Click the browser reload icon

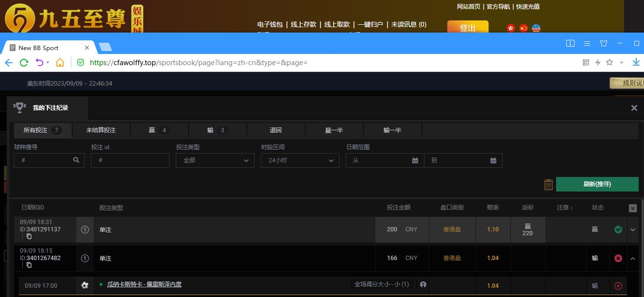tap(24, 62)
